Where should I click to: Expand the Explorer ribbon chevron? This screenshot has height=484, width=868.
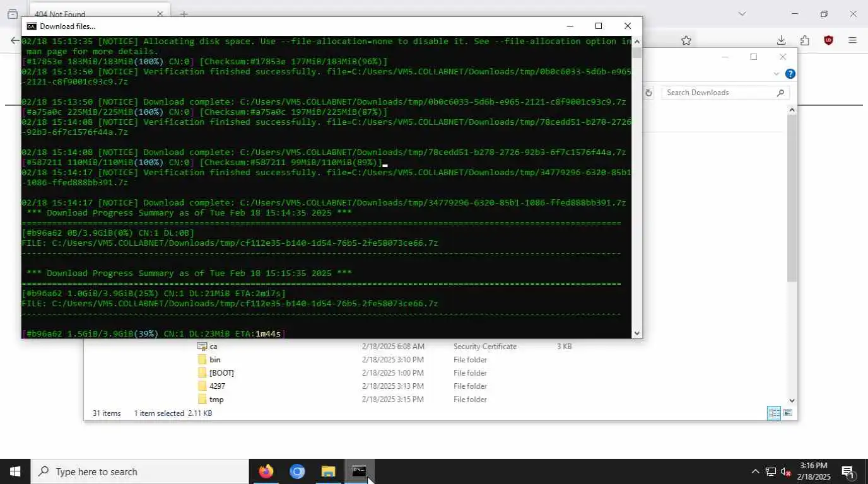(x=776, y=74)
